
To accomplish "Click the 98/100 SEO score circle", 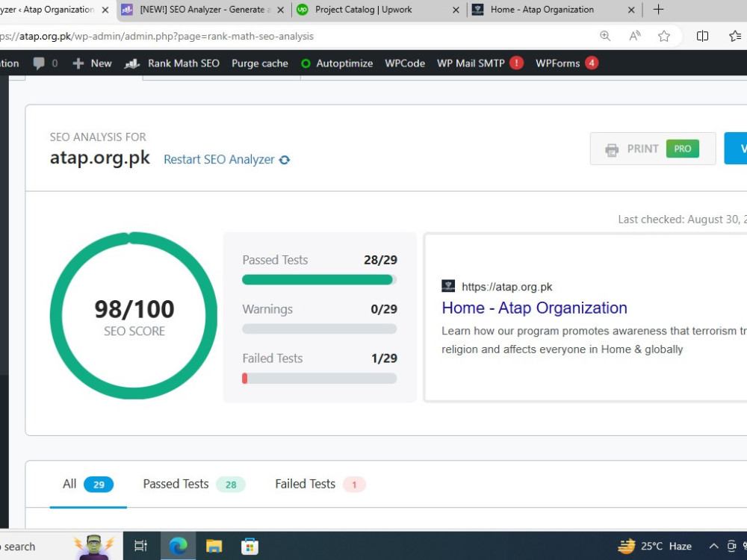I will click(134, 315).
